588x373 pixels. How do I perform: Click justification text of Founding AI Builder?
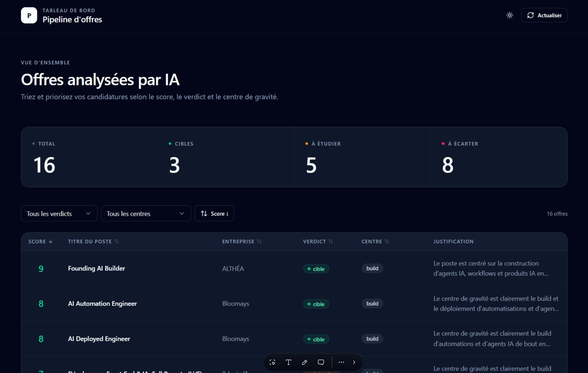[491, 268]
